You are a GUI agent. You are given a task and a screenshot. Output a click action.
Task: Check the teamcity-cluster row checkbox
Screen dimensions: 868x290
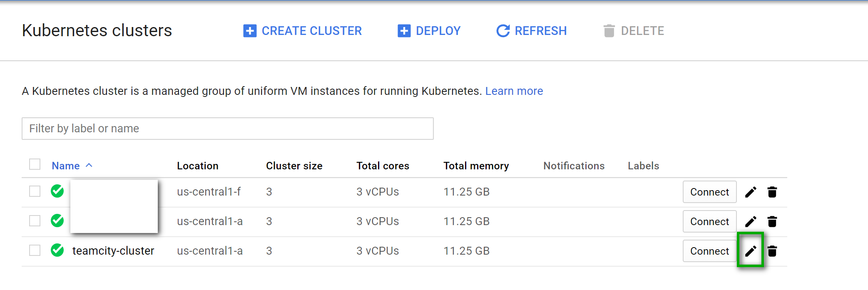[x=35, y=250]
